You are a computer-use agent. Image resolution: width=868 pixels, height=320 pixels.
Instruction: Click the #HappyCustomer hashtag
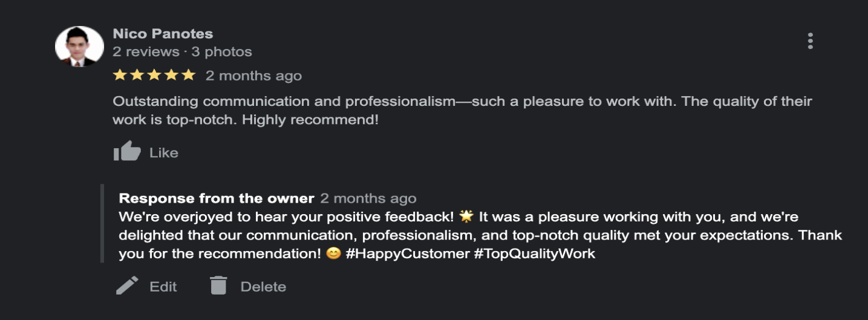407,253
